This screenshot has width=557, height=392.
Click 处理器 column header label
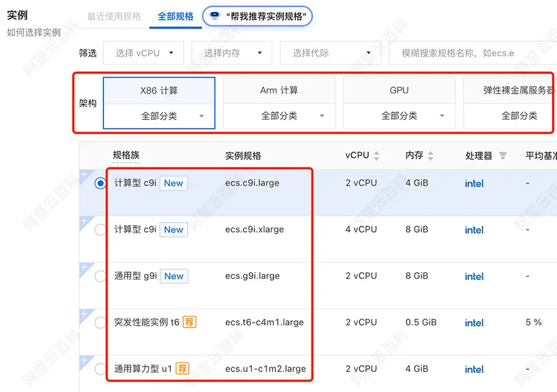[479, 155]
